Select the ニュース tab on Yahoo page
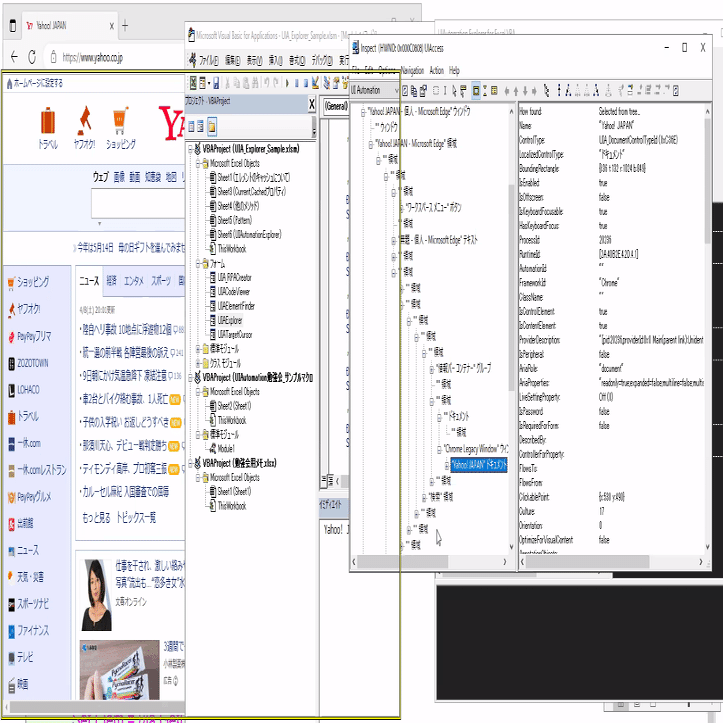The height and width of the screenshot is (723, 723). (89, 280)
